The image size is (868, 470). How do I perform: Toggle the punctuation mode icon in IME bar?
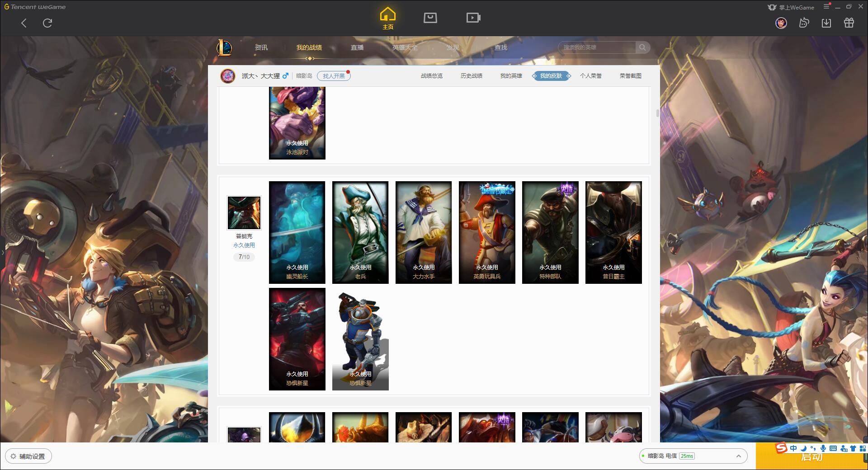(x=813, y=448)
